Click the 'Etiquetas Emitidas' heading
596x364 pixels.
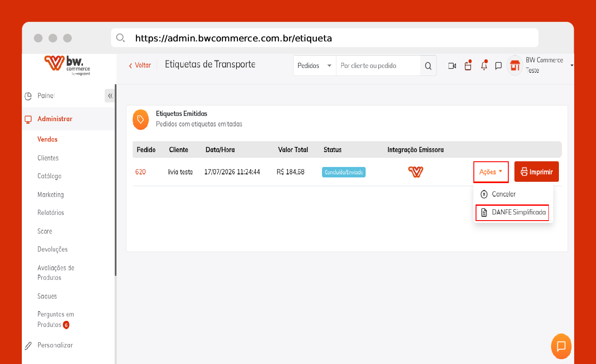[182, 114]
